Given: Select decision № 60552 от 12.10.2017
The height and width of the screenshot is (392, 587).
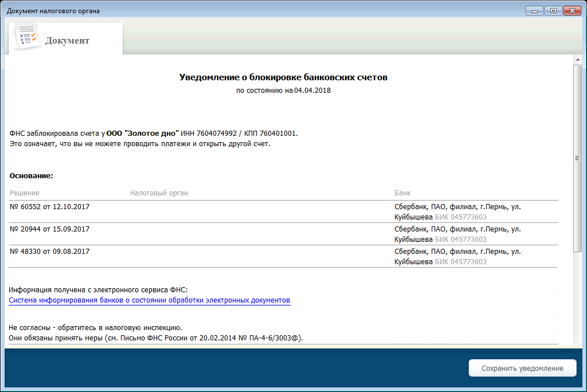Looking at the screenshot, I should [49, 207].
